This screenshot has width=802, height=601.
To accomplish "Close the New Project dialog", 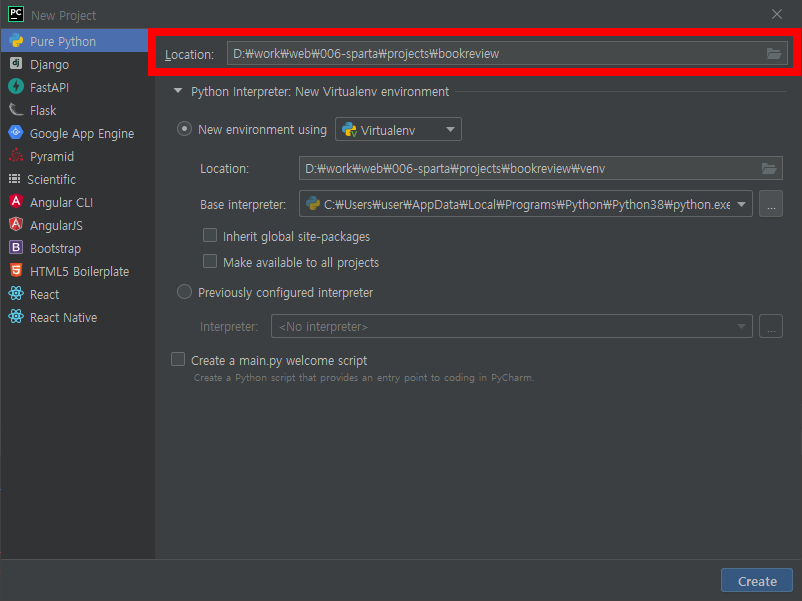I will [x=777, y=14].
